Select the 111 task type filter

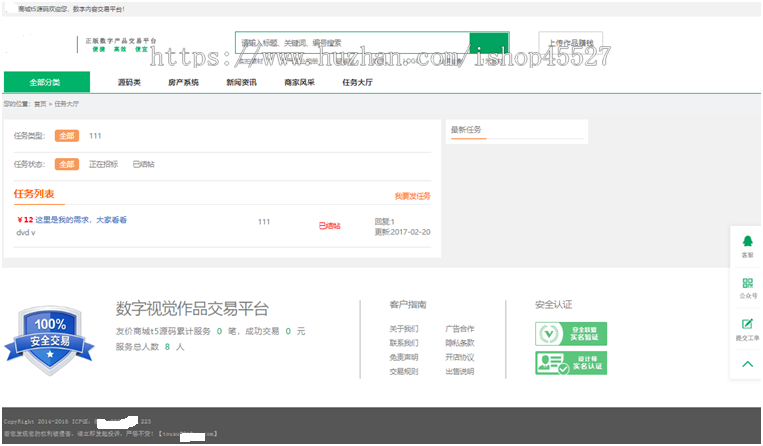(95, 136)
